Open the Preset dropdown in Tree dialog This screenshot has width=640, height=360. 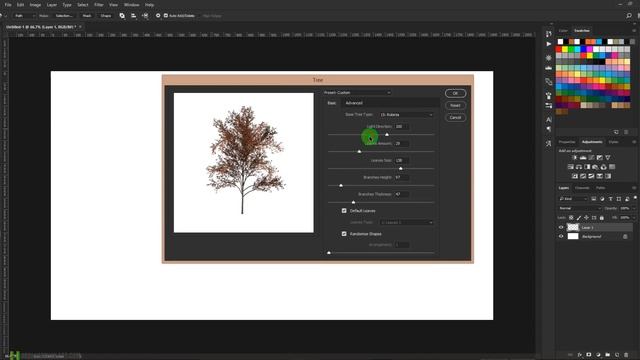tap(357, 93)
